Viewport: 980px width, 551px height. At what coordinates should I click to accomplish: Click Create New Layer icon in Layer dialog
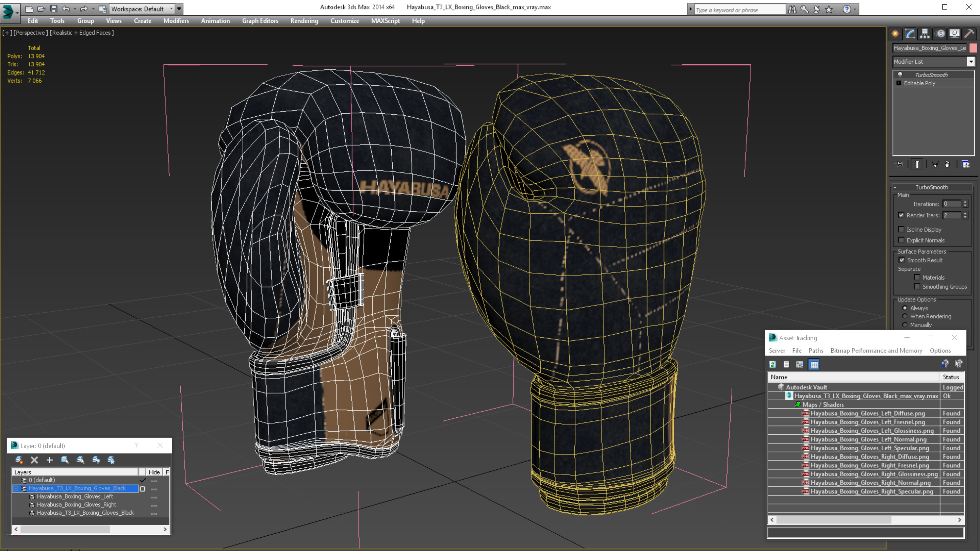click(x=19, y=460)
